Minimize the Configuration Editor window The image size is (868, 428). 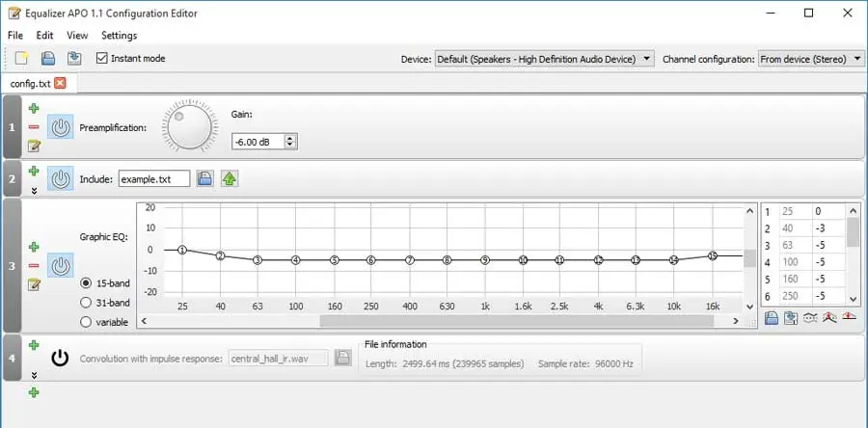pyautogui.click(x=771, y=13)
